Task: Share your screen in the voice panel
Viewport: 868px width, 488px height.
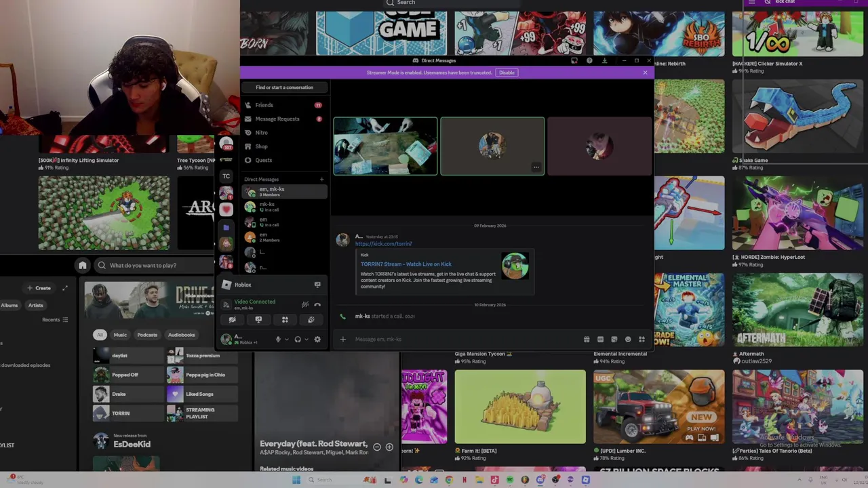Action: tap(258, 320)
